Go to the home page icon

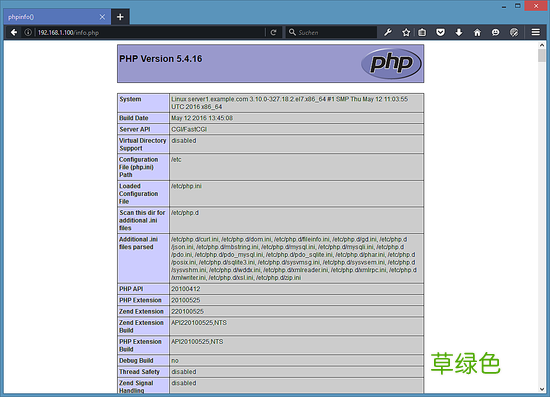point(477,33)
